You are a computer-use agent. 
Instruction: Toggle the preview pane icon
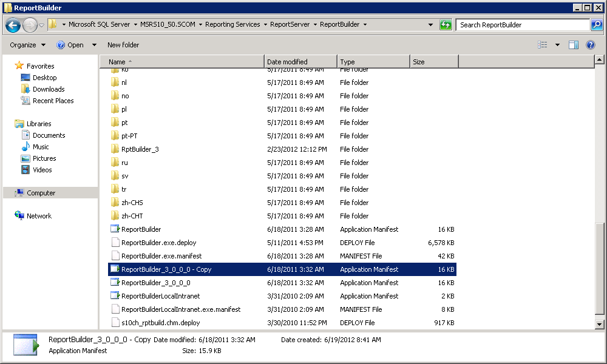[574, 45]
